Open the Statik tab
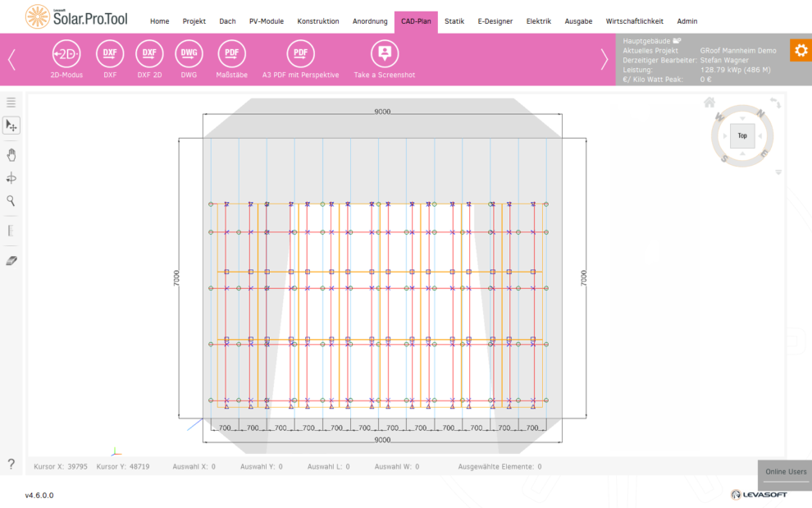The width and height of the screenshot is (812, 508). pyautogui.click(x=454, y=21)
